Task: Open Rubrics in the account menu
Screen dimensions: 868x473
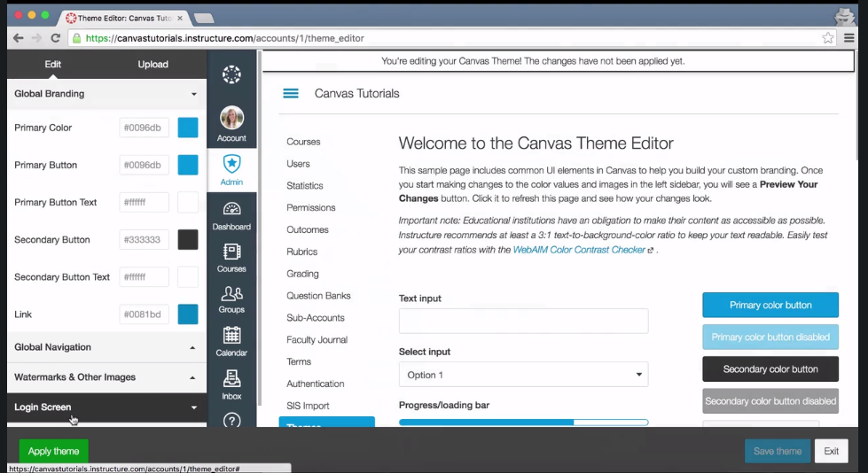Action: 301,252
